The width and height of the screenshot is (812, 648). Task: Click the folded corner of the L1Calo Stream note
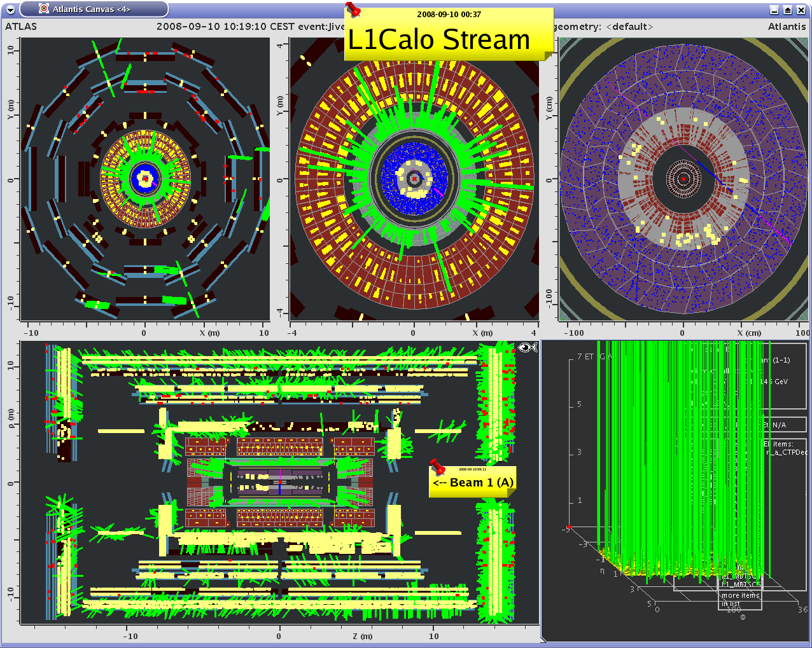pos(549,56)
